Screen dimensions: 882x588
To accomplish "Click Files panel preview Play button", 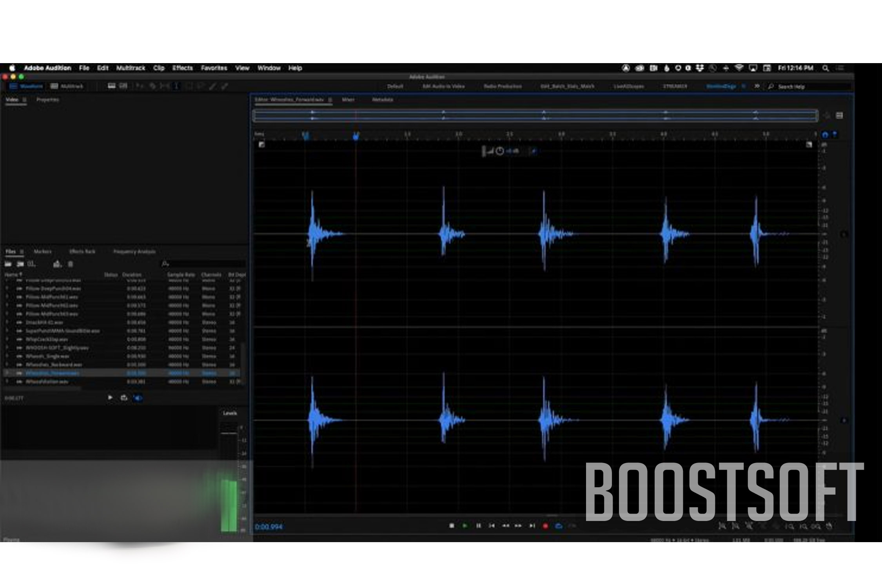I will tap(110, 397).
